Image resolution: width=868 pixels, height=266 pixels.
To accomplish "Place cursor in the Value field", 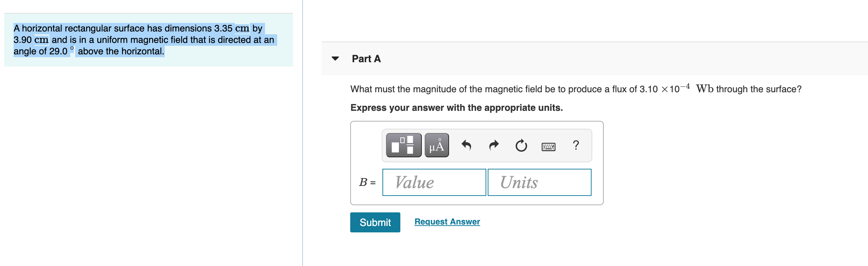I will pos(434,182).
